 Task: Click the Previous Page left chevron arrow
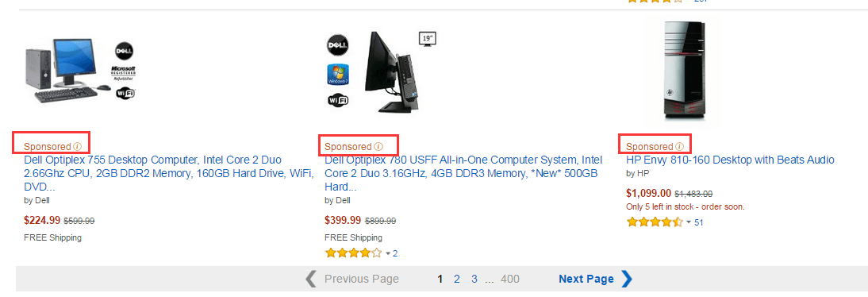point(311,279)
